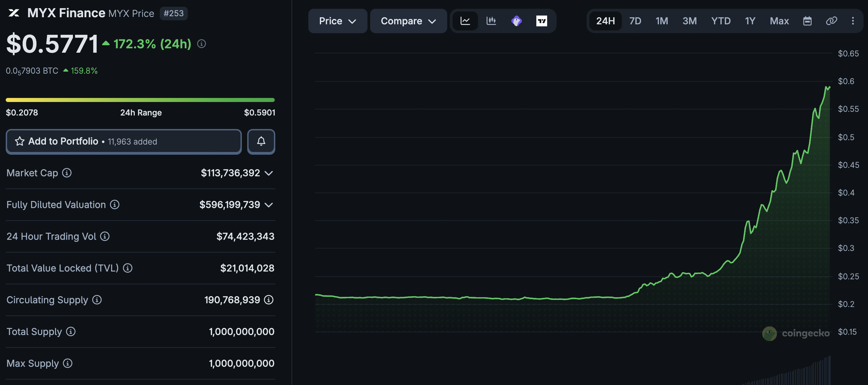The image size is (868, 385).
Task: Click the purple gem chart icon
Action: click(x=516, y=21)
